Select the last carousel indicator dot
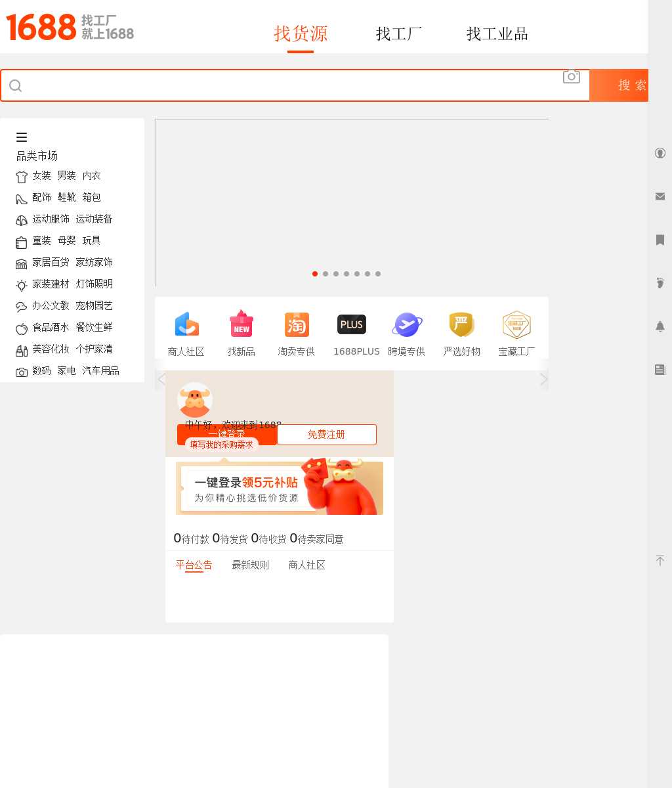 [378, 274]
